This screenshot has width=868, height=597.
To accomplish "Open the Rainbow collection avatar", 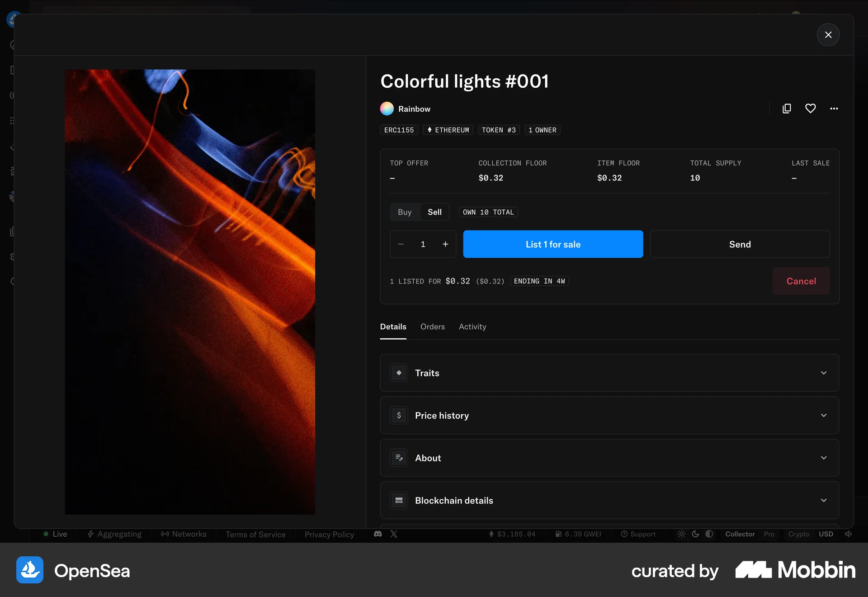I will [387, 109].
